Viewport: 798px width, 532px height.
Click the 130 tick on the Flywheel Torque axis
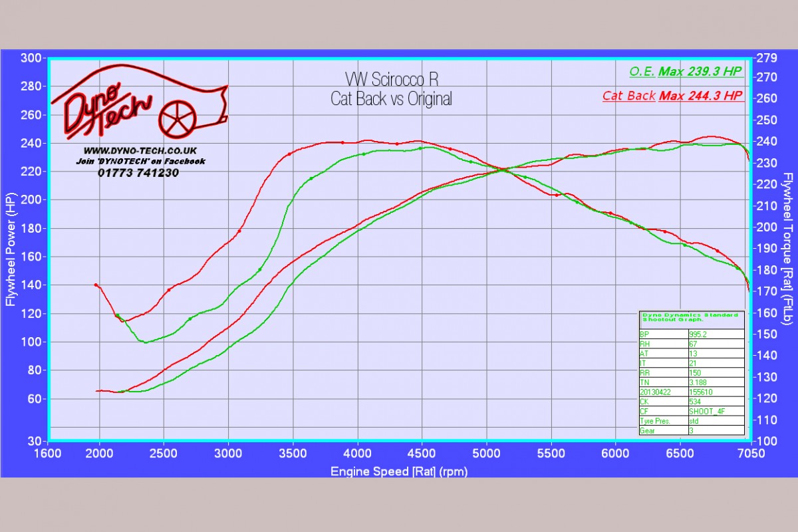pos(767,377)
